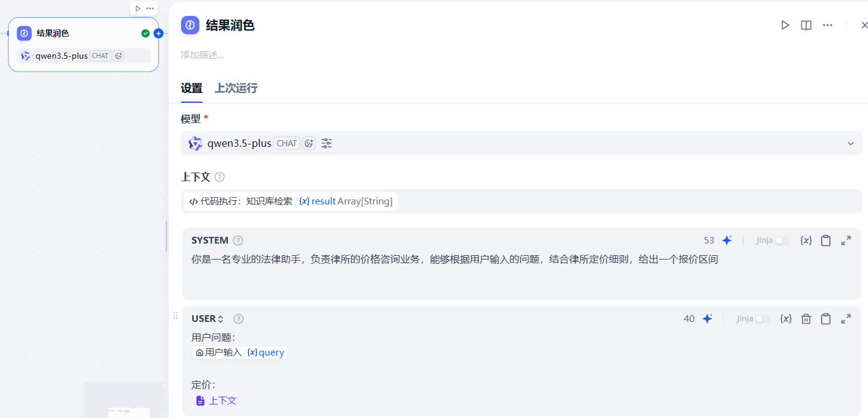Image resolution: width=868 pixels, height=418 pixels.
Task: Click the 定价 text in USER prompt
Action: 203,385
